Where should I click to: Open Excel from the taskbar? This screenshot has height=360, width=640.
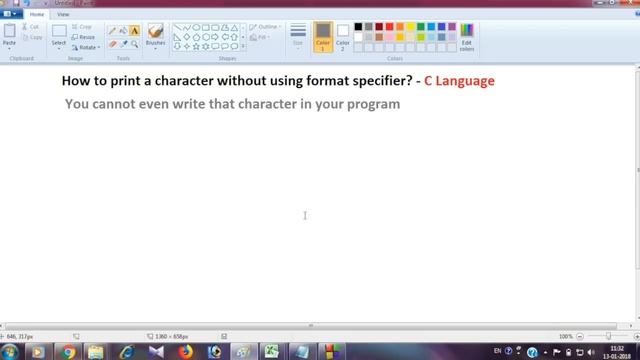pos(272,352)
